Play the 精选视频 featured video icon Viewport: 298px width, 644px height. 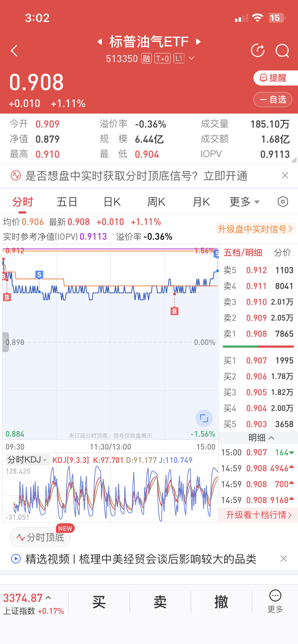[16, 559]
